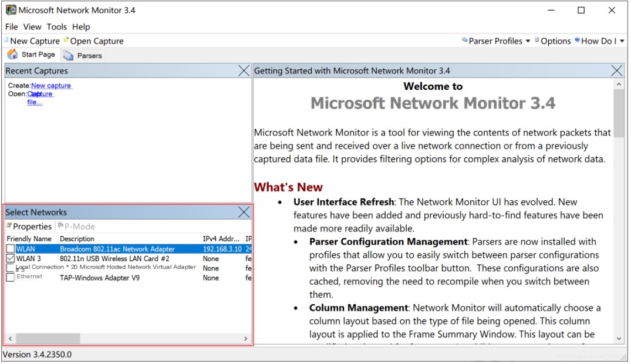Select 802.11n USB Wireless LAN Card #2

(129, 259)
